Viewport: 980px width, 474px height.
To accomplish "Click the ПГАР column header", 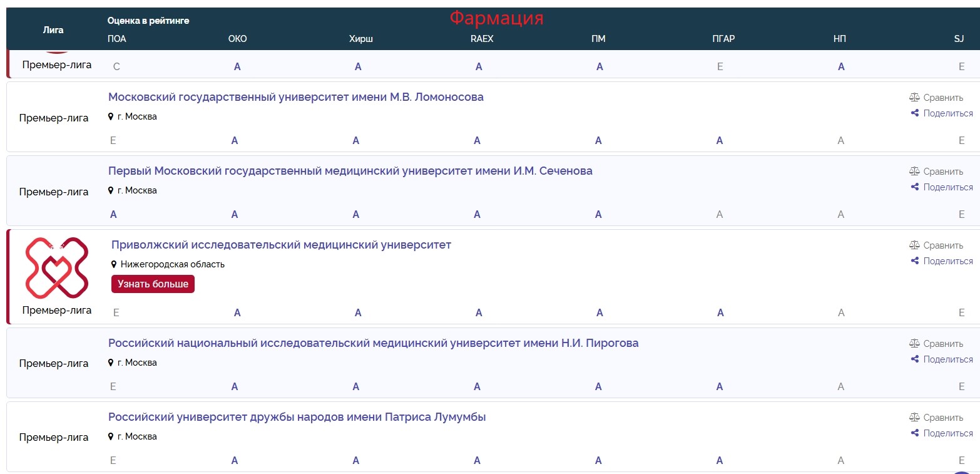I will click(723, 39).
